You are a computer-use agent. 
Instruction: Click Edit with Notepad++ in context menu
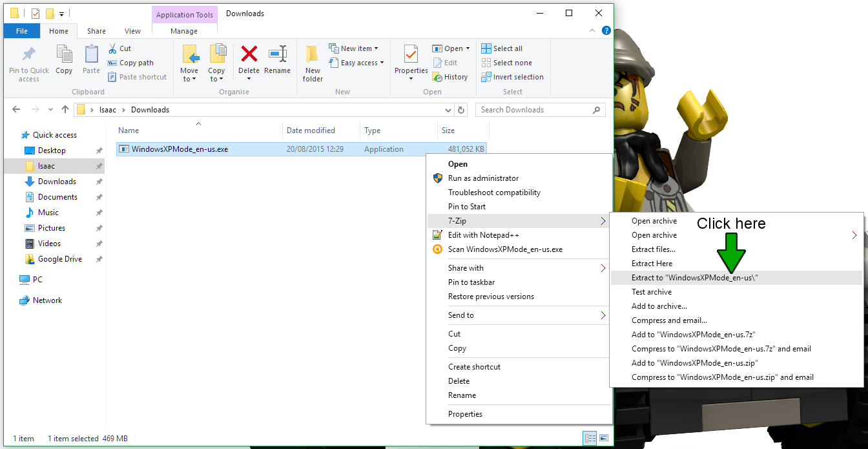point(519,235)
